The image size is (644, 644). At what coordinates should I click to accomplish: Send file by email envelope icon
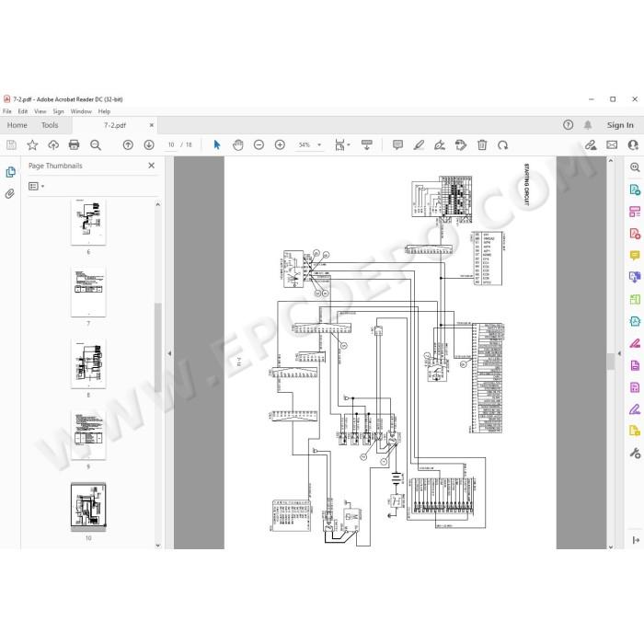612,145
